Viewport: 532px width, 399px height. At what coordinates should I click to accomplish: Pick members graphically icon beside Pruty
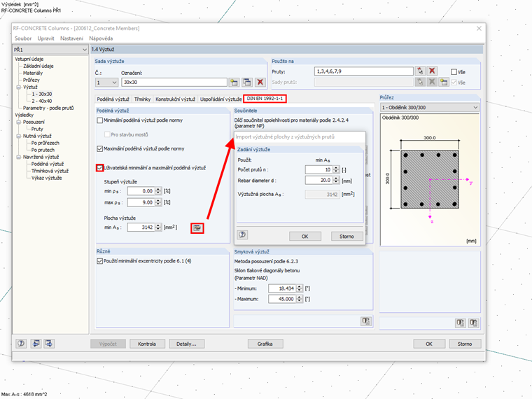click(x=421, y=71)
